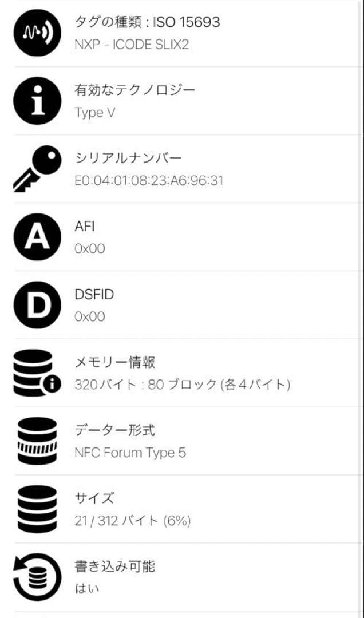Select the タグの種類 : ISO 15693 title
The image size is (364, 618).
point(147,22)
